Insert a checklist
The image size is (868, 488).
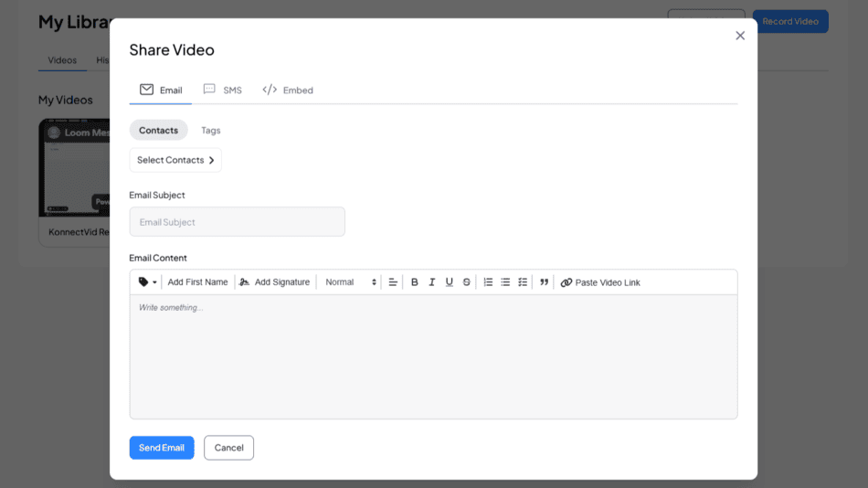click(523, 282)
